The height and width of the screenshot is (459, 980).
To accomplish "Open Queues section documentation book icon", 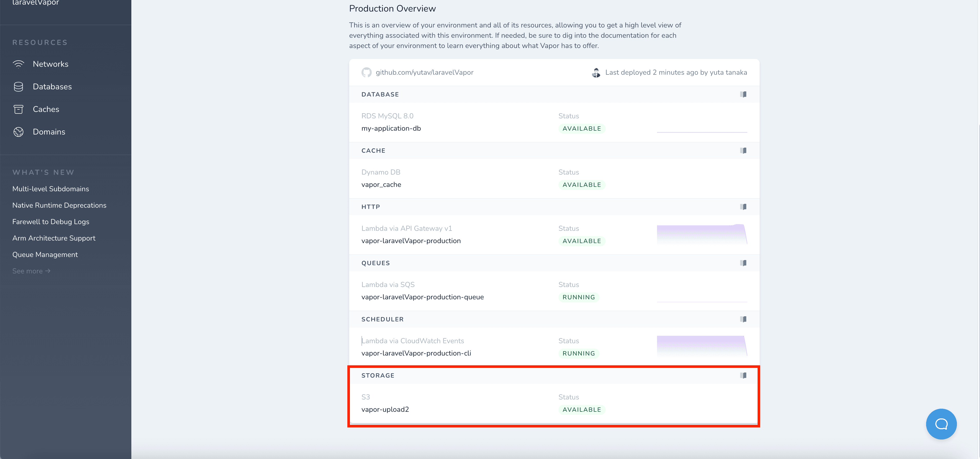I will pyautogui.click(x=743, y=263).
